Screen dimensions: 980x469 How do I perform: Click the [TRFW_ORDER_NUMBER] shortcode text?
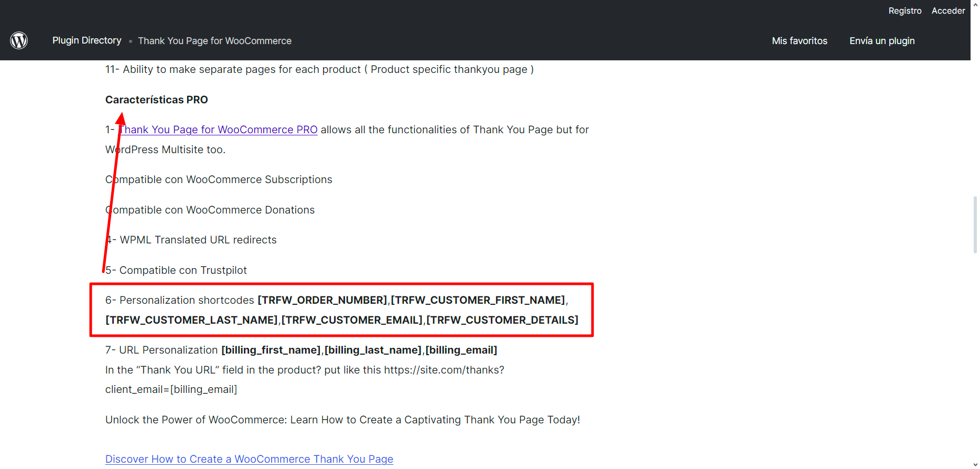[x=322, y=300]
